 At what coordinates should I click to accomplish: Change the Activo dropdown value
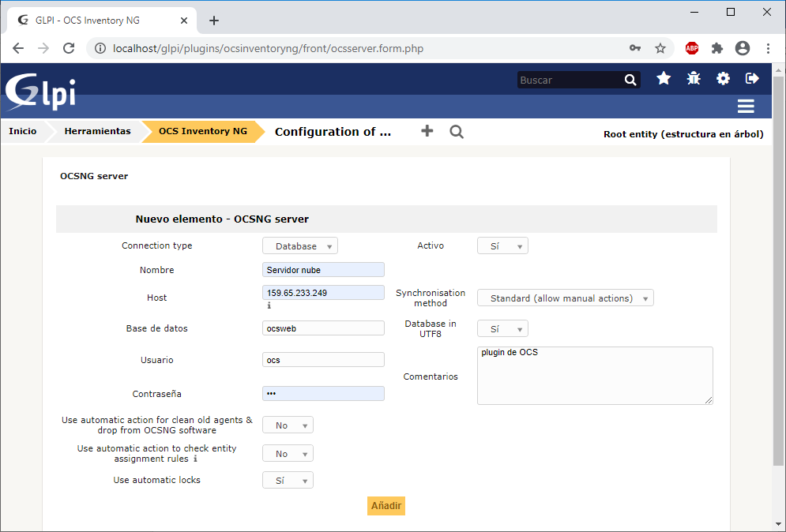(x=502, y=246)
